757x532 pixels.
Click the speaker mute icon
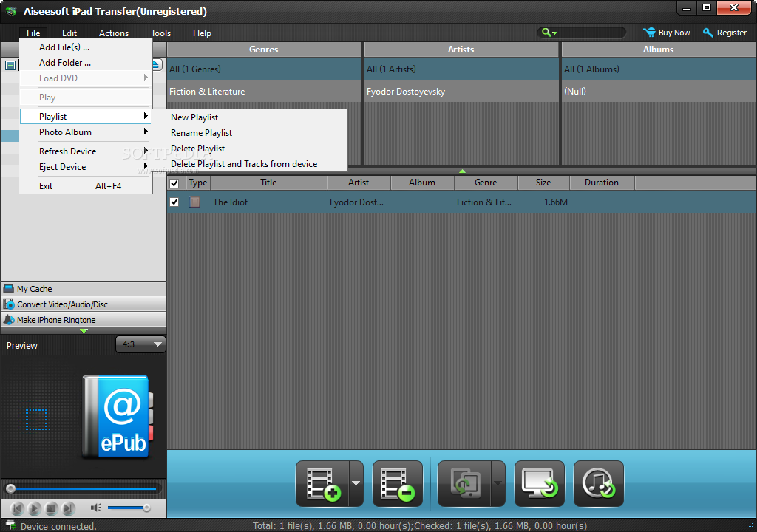[96, 508]
